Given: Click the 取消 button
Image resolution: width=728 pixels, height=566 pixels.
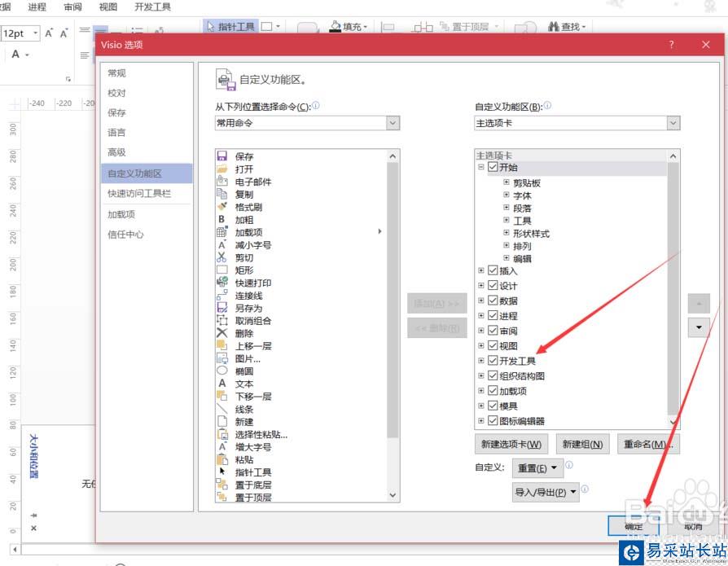Looking at the screenshot, I should click(x=693, y=526).
